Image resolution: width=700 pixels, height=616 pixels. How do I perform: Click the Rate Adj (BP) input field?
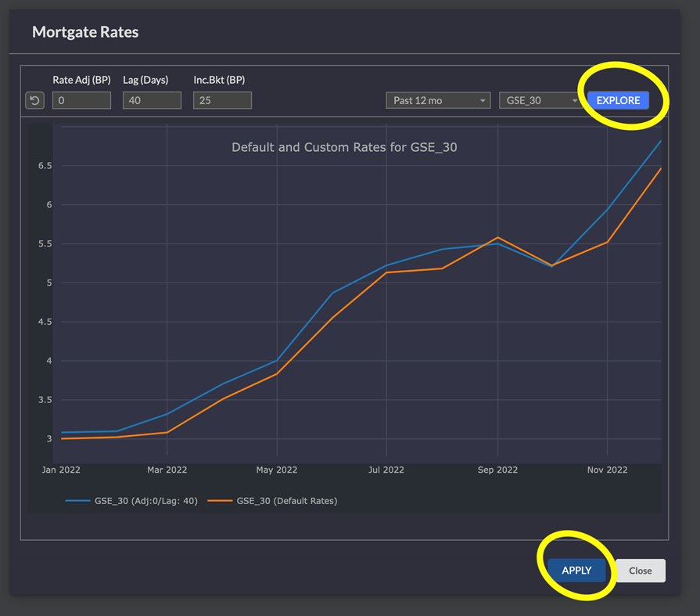tap(82, 100)
